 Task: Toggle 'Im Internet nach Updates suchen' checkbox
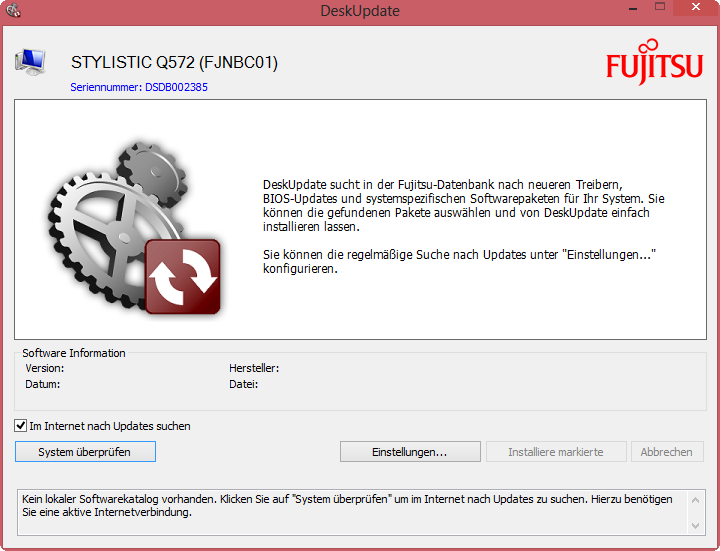click(x=20, y=426)
